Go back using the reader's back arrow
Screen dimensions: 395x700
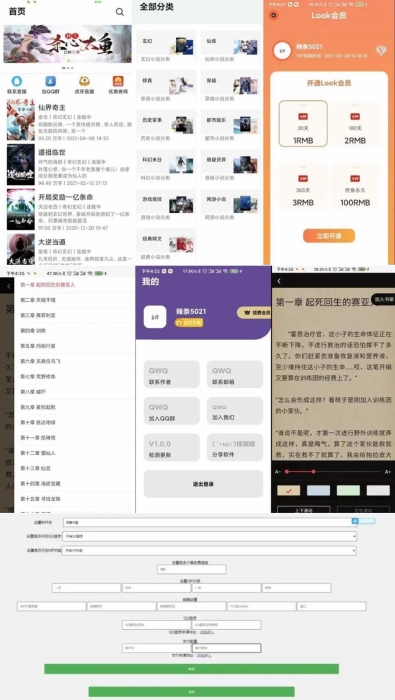point(279,281)
